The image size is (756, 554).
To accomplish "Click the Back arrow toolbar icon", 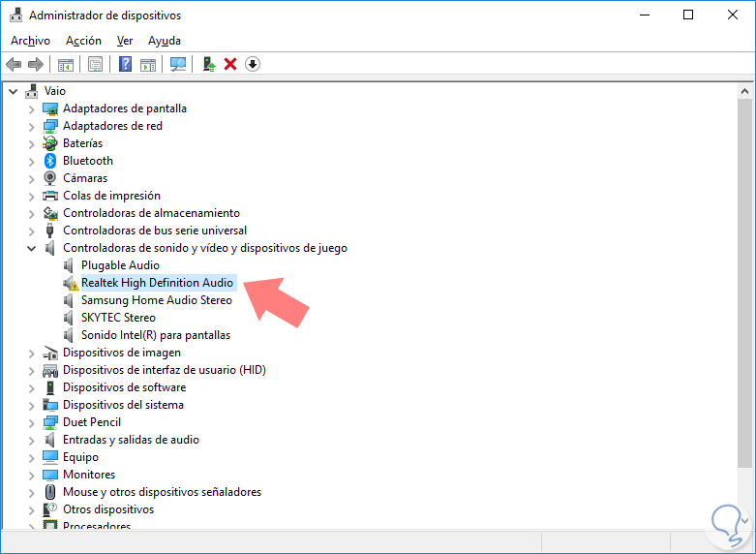I will pyautogui.click(x=14, y=64).
